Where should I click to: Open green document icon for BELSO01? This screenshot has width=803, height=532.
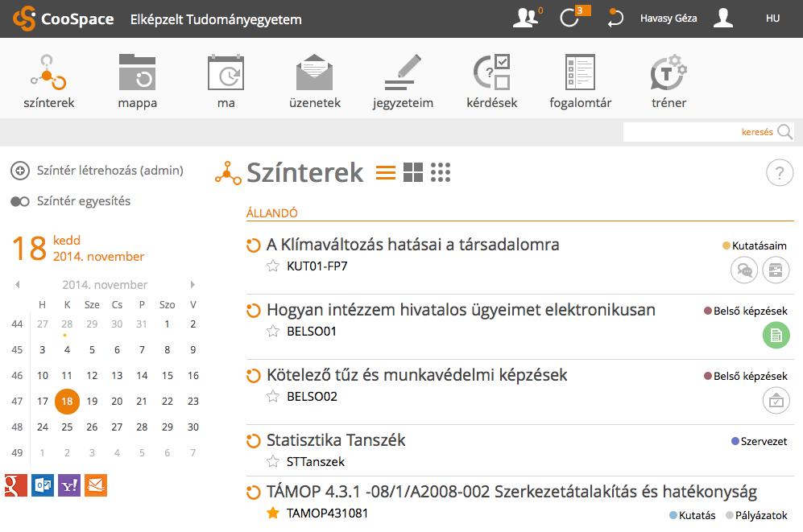(776, 335)
